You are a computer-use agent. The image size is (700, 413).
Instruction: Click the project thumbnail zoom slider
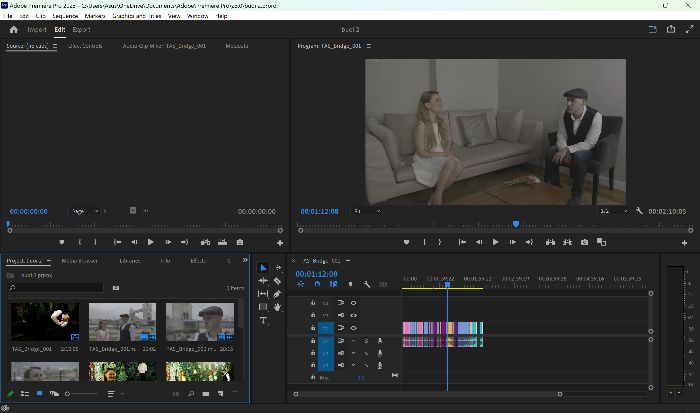coord(82,394)
